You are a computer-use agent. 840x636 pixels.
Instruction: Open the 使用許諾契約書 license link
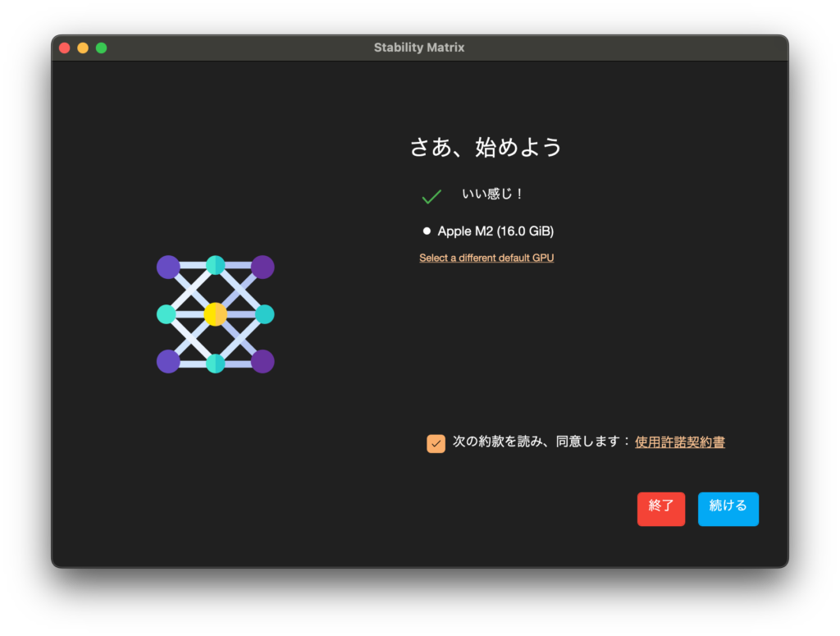click(x=680, y=442)
